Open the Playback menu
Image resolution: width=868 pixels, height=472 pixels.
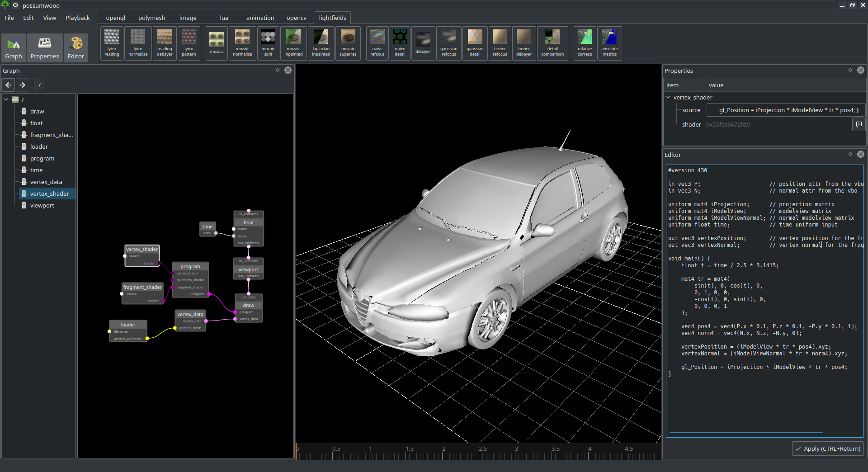[77, 18]
